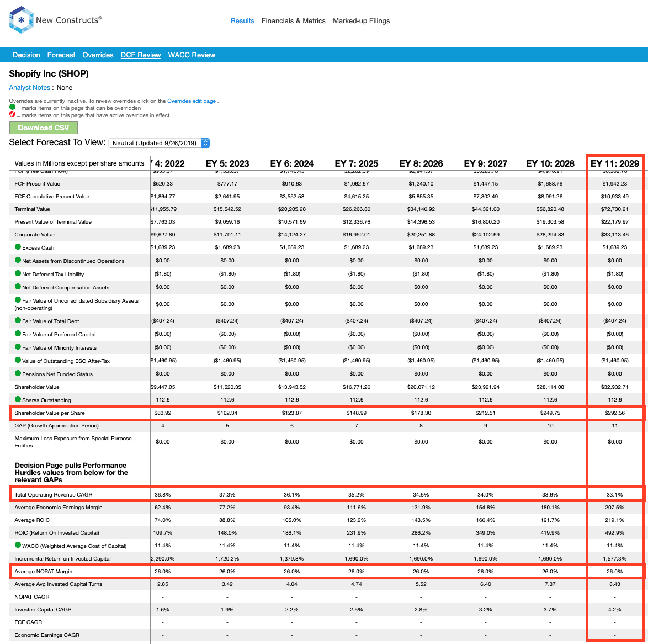Image resolution: width=648 pixels, height=644 pixels.
Task: Click the Download CSV button
Action: 44,128
